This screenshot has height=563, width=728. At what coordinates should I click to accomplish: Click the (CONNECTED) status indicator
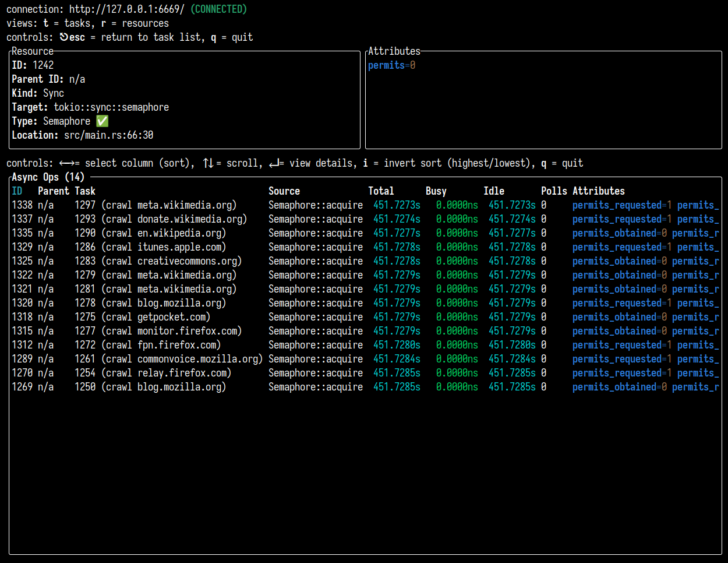218,9
